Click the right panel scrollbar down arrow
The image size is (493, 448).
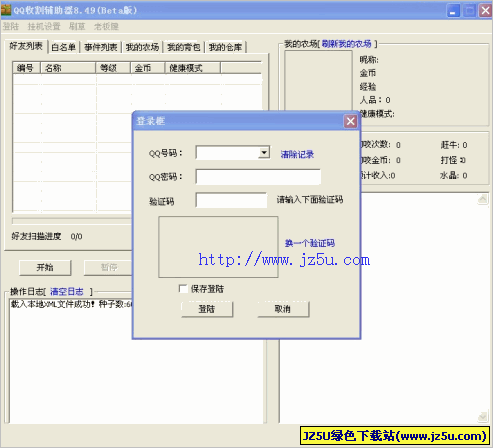pos(482,417)
